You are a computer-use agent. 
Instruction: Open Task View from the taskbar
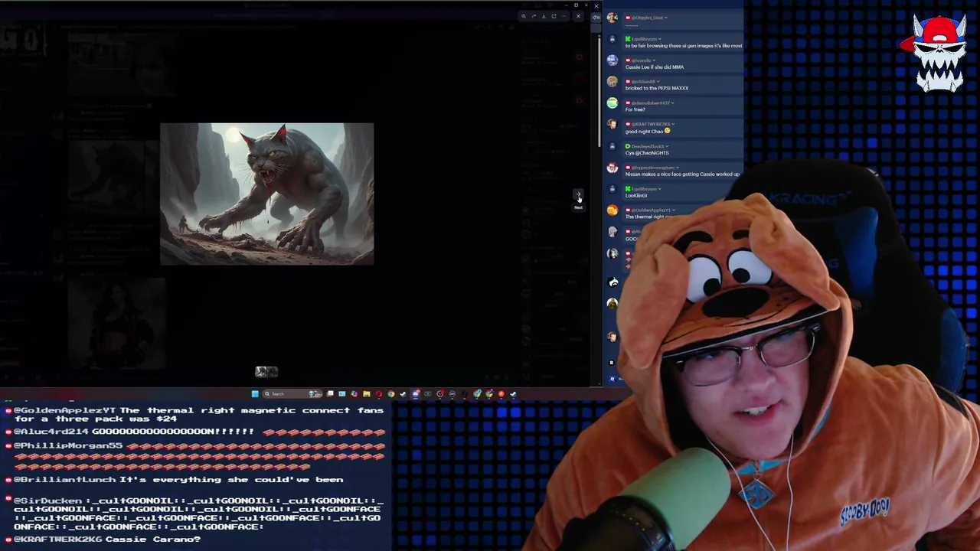click(330, 394)
